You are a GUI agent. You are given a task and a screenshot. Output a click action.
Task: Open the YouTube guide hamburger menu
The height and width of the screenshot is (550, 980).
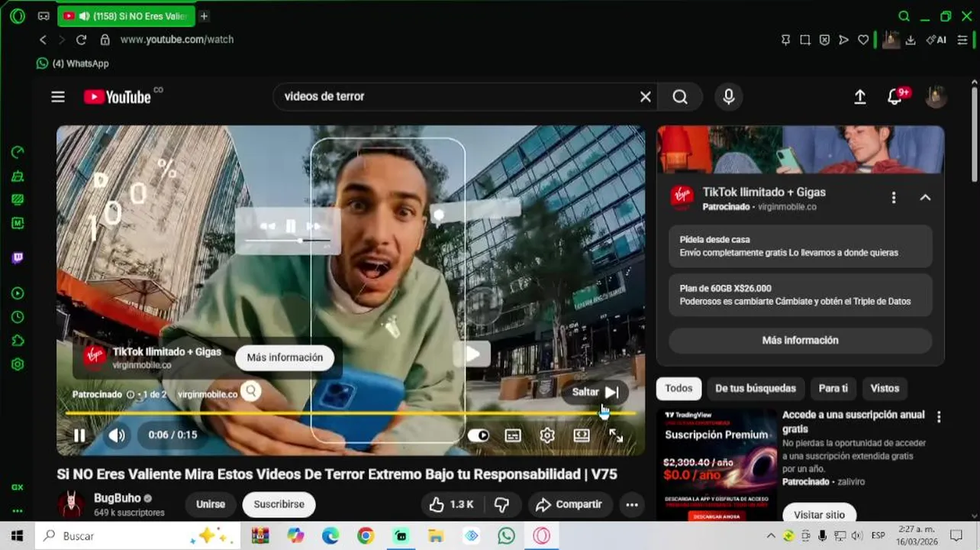coord(58,97)
